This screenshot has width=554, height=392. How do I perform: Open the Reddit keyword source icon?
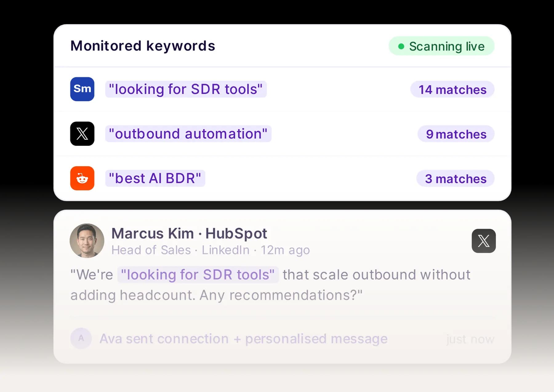pos(82,178)
